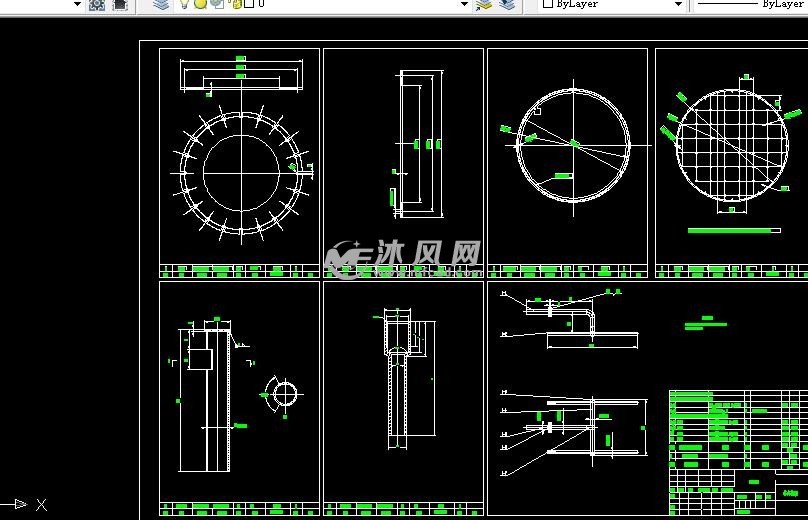The width and height of the screenshot is (808, 520).
Task: Open the workspace settings gear icon
Action: click(x=97, y=4)
